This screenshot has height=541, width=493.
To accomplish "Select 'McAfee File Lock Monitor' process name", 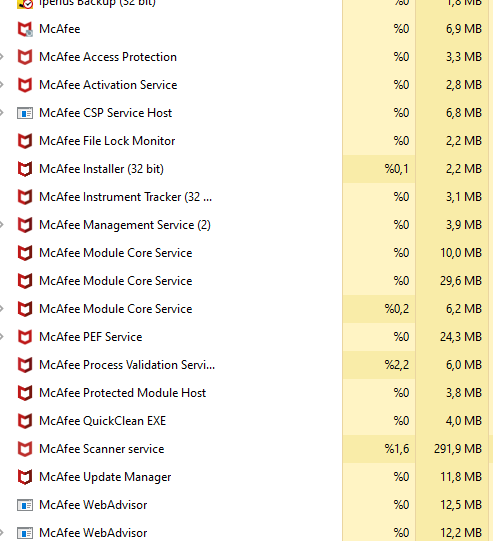I will pyautogui.click(x=107, y=141).
